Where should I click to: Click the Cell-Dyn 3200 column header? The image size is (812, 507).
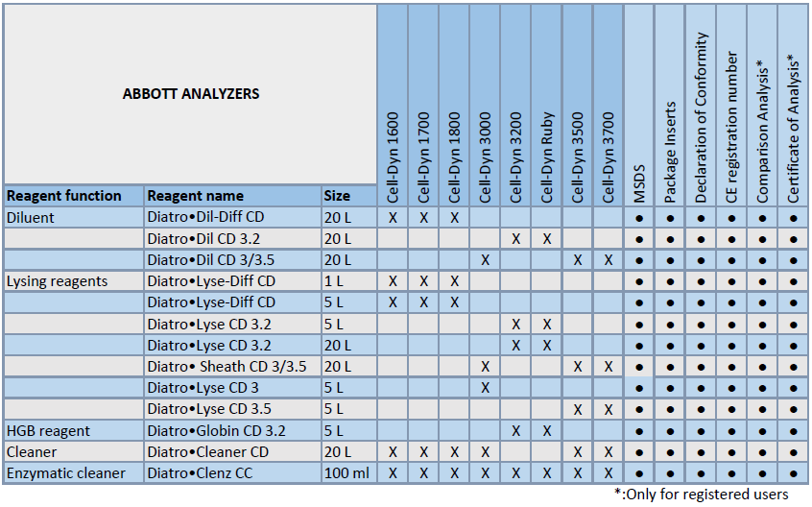coord(515,105)
